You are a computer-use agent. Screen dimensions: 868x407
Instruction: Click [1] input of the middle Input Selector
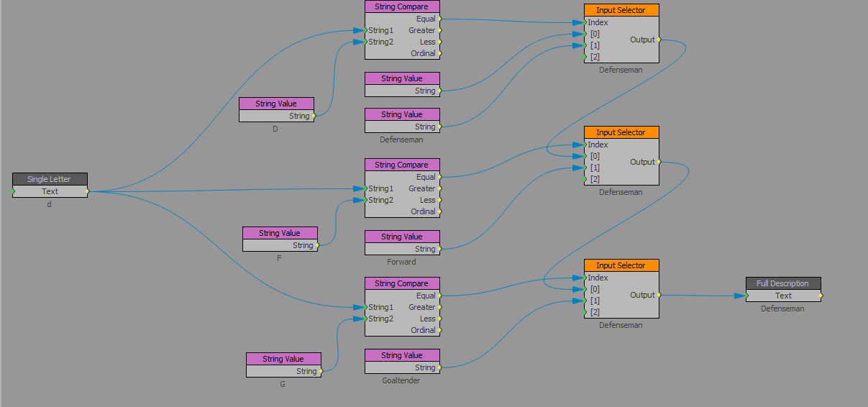tap(585, 168)
